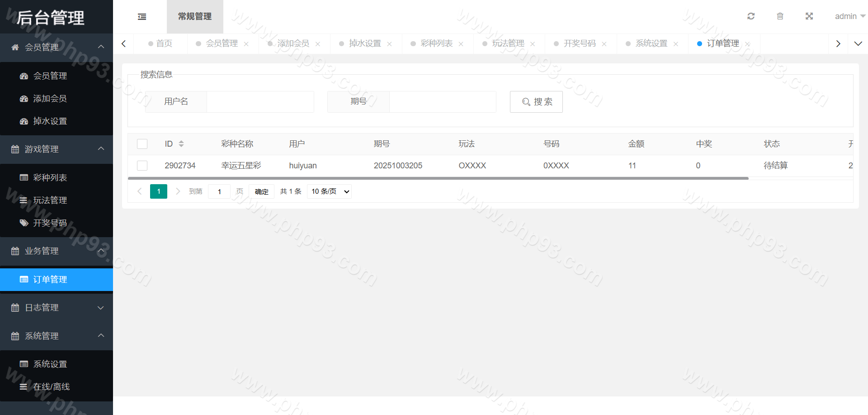868x415 pixels.
Task: Toggle fullscreen with the expand icon
Action: click(x=809, y=16)
